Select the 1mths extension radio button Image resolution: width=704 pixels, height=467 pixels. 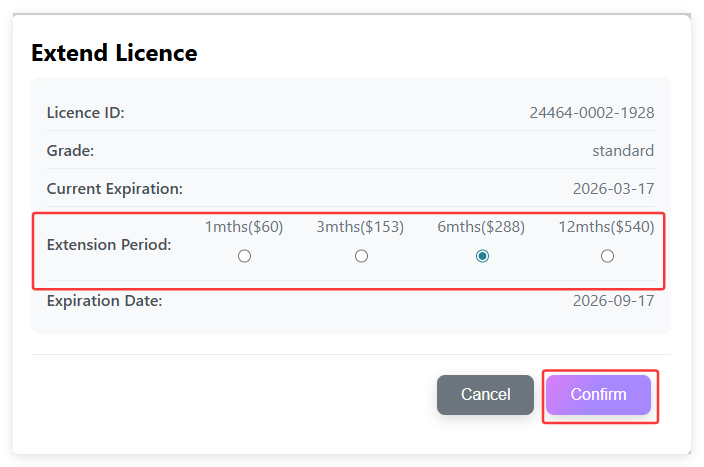[244, 256]
